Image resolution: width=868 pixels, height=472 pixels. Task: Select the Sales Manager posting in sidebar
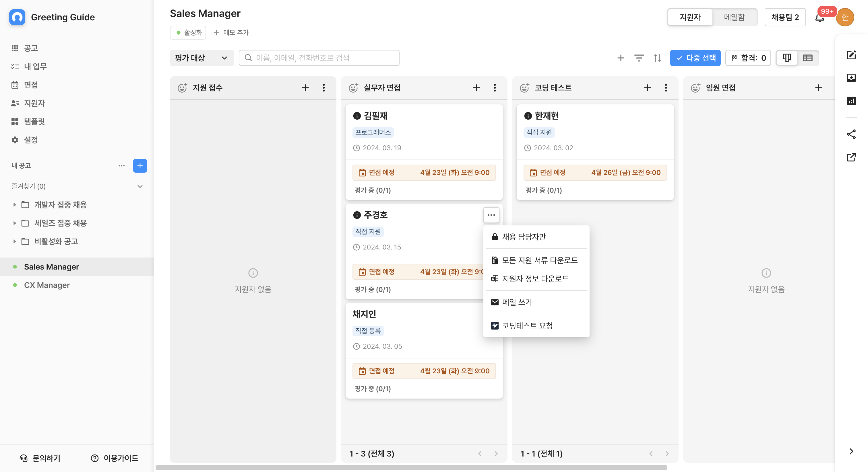tap(77, 267)
